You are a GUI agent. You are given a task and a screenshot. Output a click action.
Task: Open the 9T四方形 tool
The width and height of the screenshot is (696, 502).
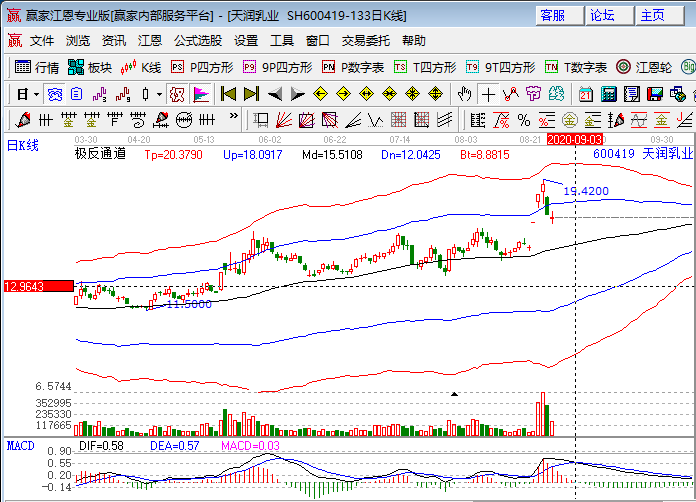(x=500, y=67)
